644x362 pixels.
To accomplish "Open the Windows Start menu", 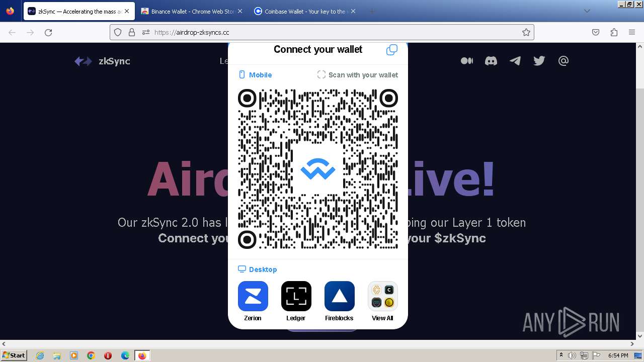I will point(14,355).
